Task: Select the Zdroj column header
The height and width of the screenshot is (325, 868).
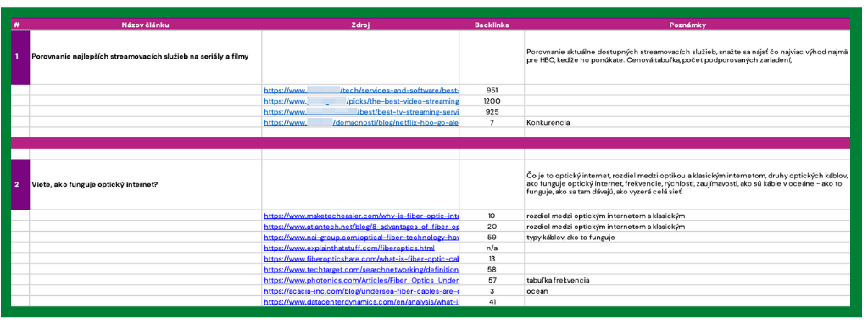Action: click(x=360, y=25)
